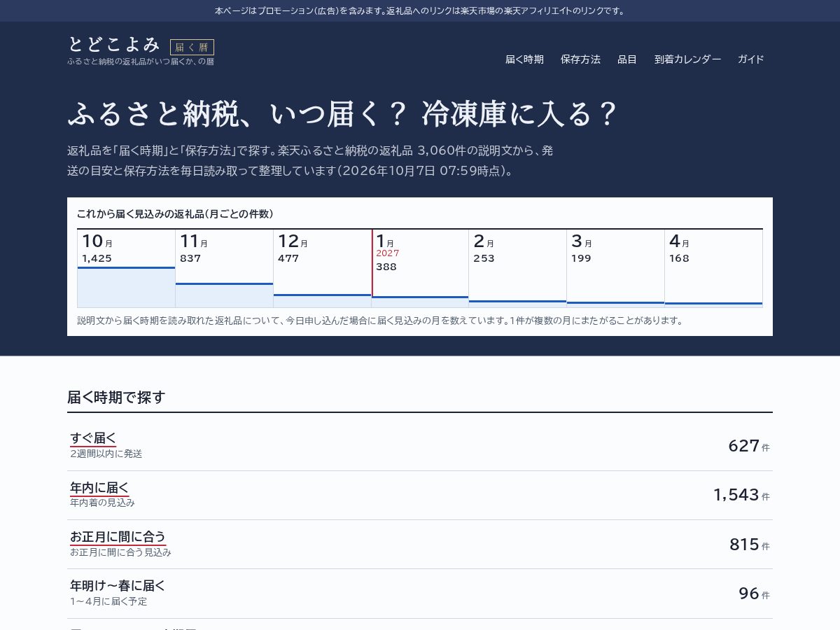Screen dimensions: 840x630
Task: Open the 品目 nav menu item
Action: pos(627,59)
